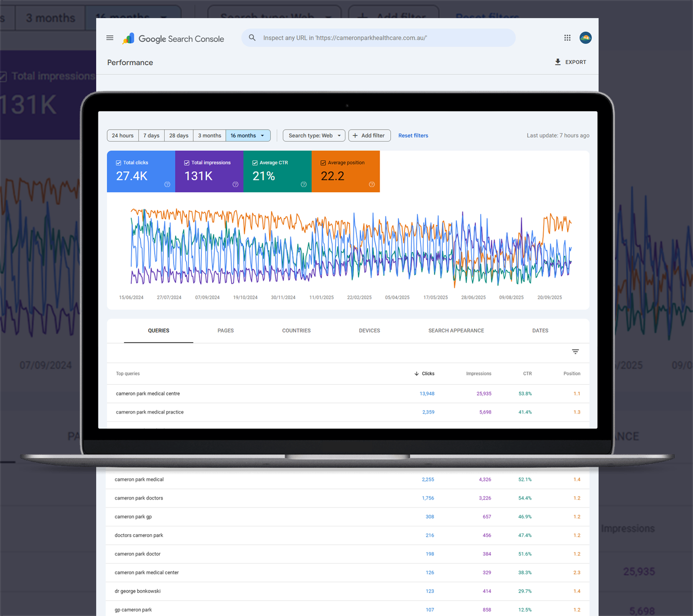Click the search magnifier icon
Image resolution: width=693 pixels, height=616 pixels.
coord(252,38)
